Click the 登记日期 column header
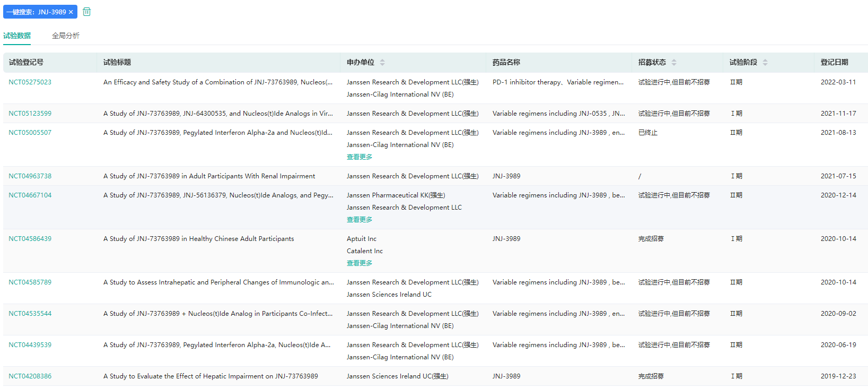This screenshot has height=388, width=868. tap(834, 63)
